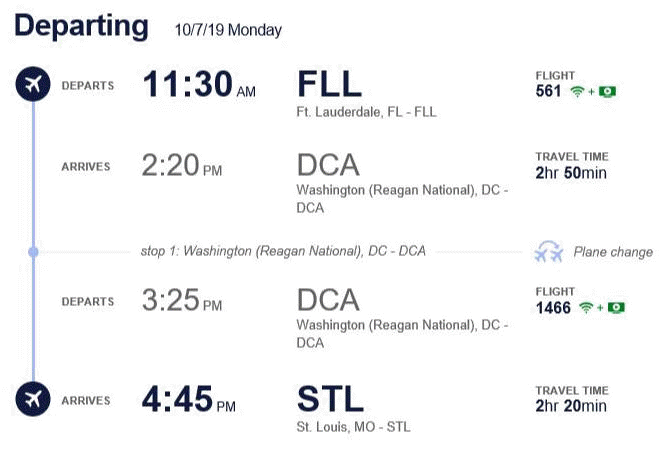Click the 10/7/19 Monday date
The height and width of the screenshot is (452, 668).
[228, 30]
